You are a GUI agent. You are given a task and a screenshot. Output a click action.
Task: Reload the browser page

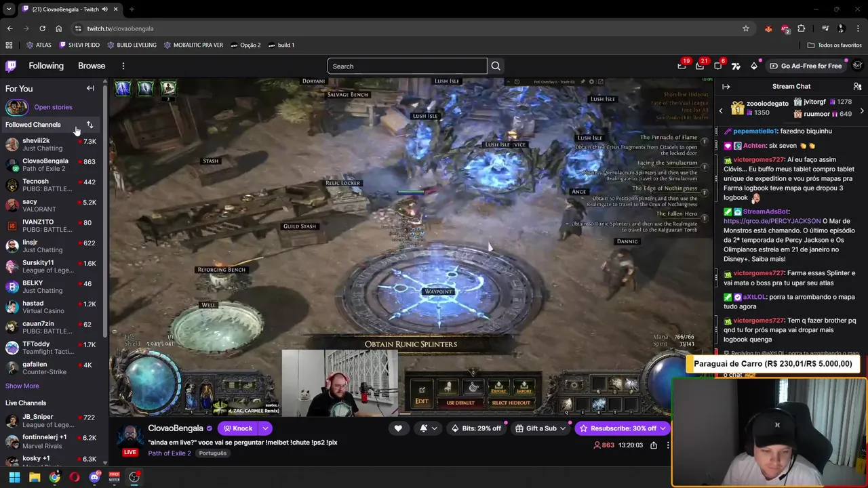(42, 28)
